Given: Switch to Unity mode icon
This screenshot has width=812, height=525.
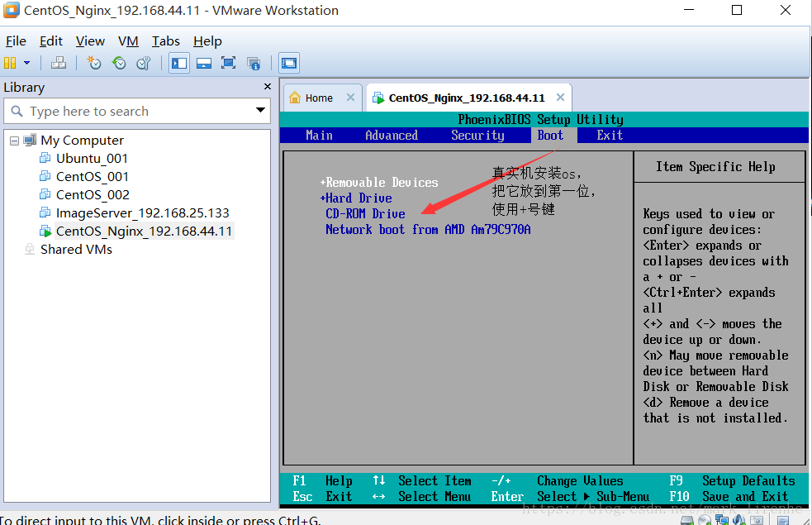Looking at the screenshot, I should point(254,63).
